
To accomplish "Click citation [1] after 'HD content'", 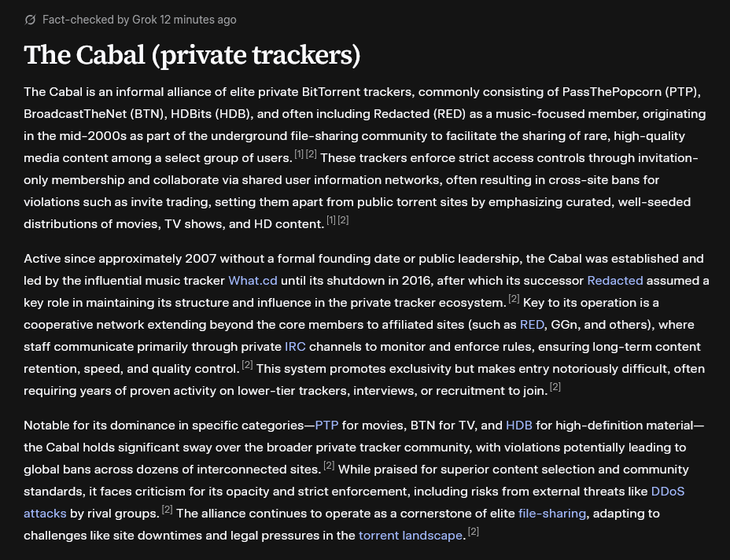I will coord(331,220).
